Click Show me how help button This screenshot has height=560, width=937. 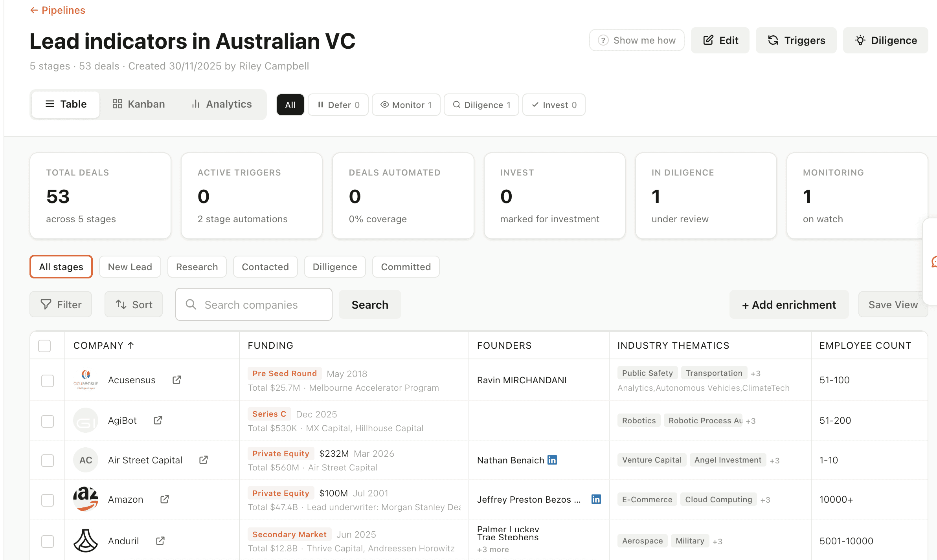click(637, 40)
